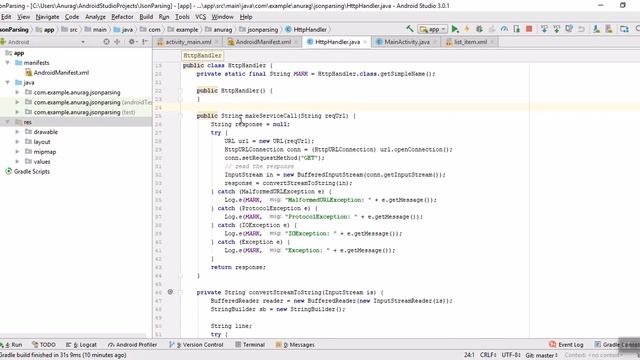
Task: Open the Navigate menu
Action: click(x=47, y=17)
